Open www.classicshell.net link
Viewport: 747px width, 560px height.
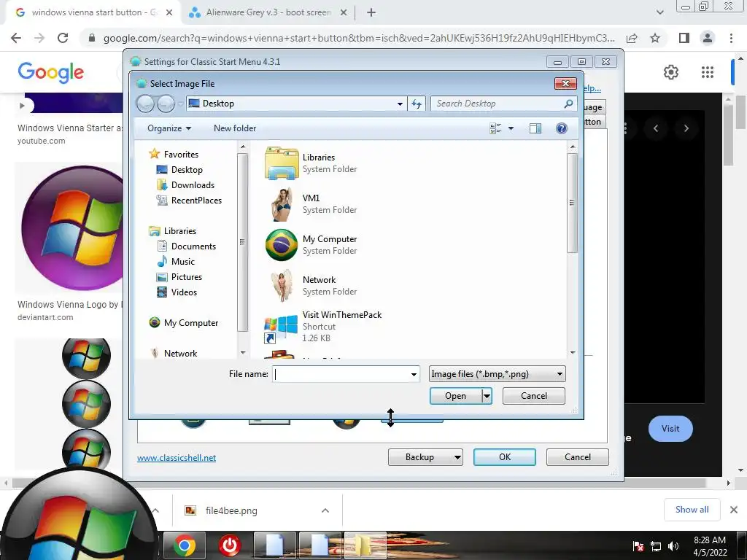tap(177, 458)
